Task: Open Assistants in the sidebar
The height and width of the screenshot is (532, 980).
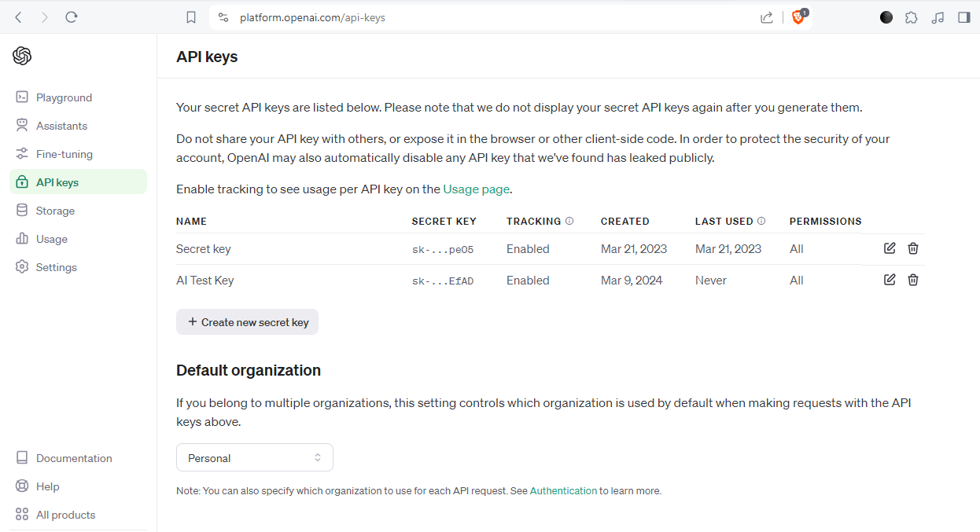Action: [x=78, y=126]
